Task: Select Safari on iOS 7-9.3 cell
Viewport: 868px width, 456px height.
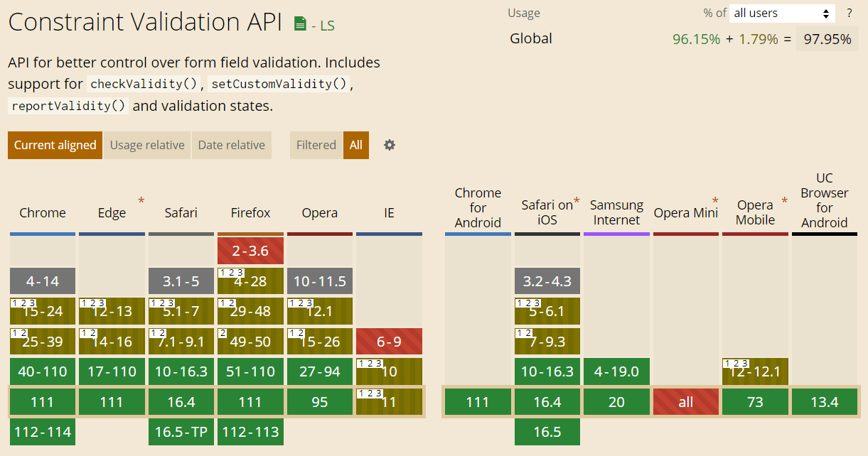Action: pyautogui.click(x=547, y=342)
